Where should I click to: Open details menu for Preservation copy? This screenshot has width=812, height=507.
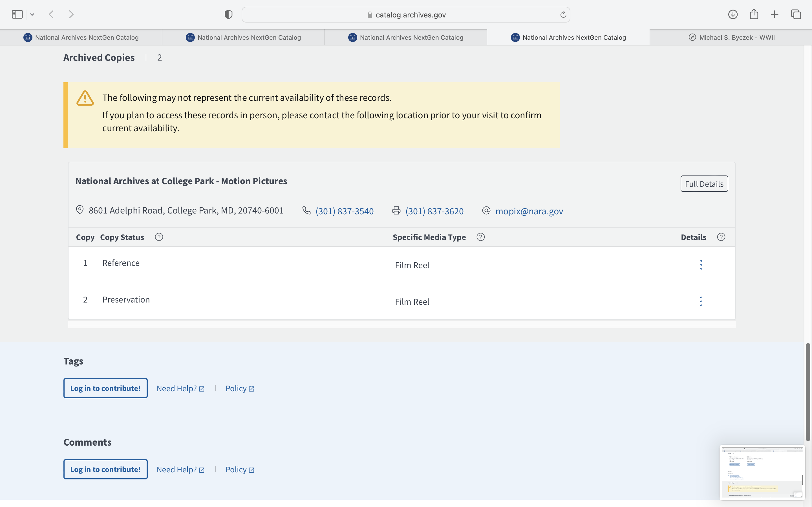point(701,301)
